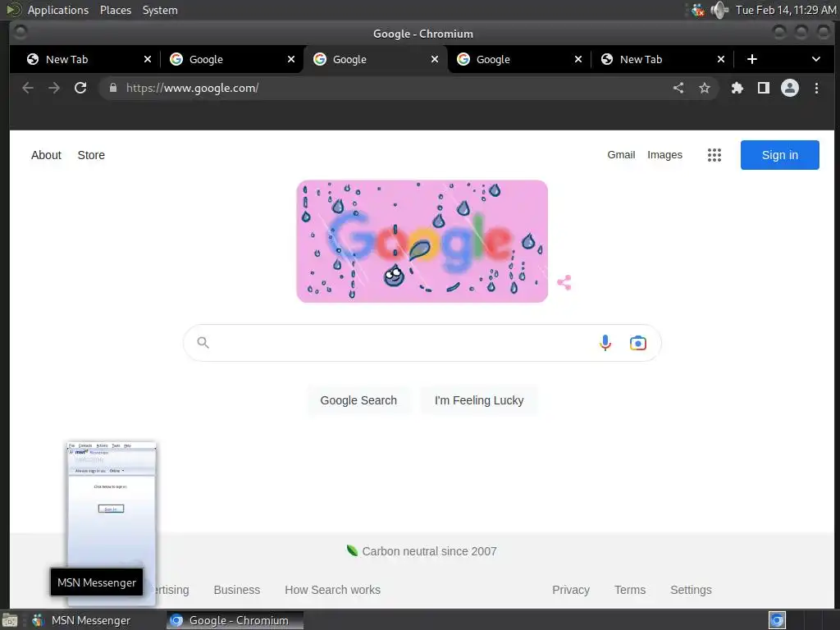840x630 pixels.
Task: Click the magnifier icon in the search box
Action: pyautogui.click(x=203, y=342)
